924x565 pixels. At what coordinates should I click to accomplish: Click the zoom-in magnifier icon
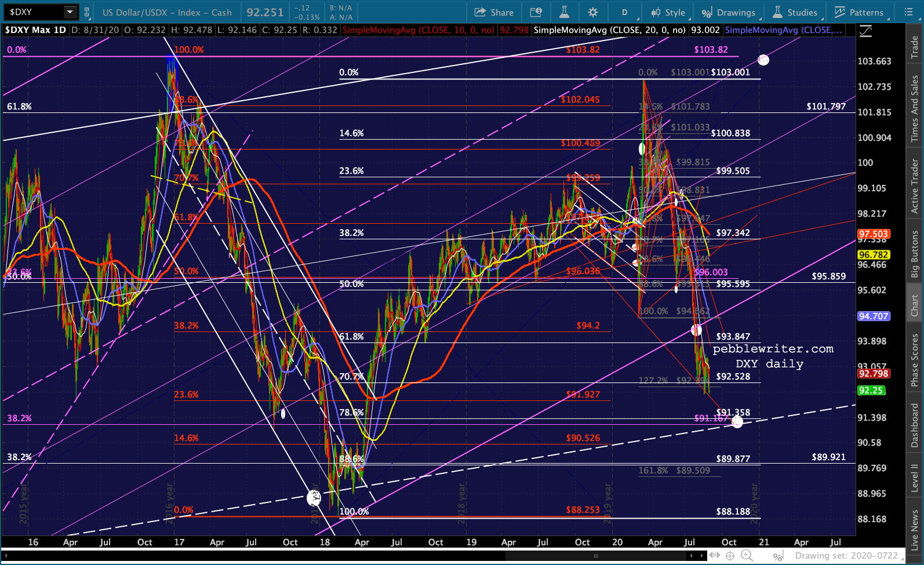(x=746, y=556)
